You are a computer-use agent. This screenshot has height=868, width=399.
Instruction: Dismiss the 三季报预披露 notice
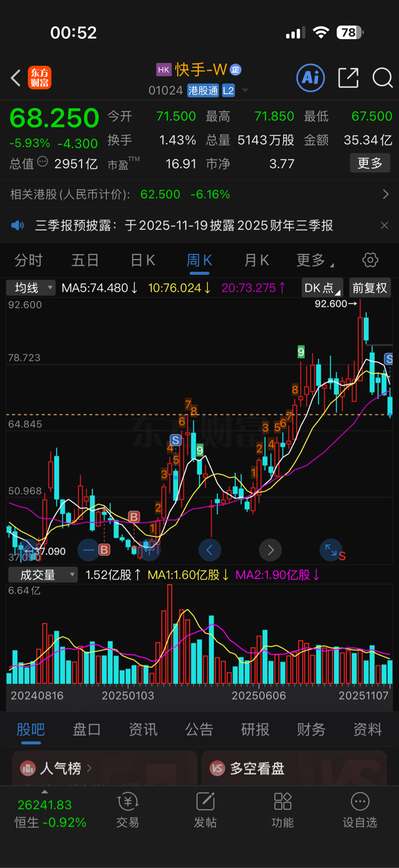pos(384,226)
